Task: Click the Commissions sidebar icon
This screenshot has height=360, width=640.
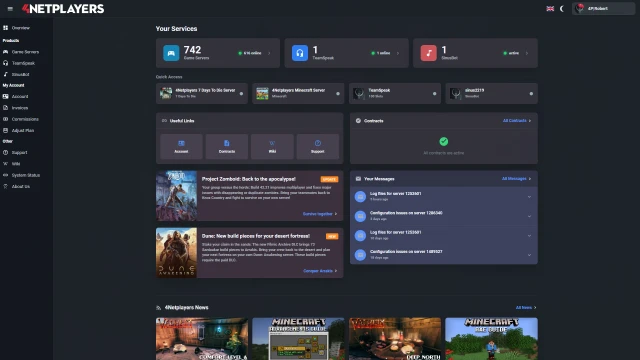Action: [5, 119]
